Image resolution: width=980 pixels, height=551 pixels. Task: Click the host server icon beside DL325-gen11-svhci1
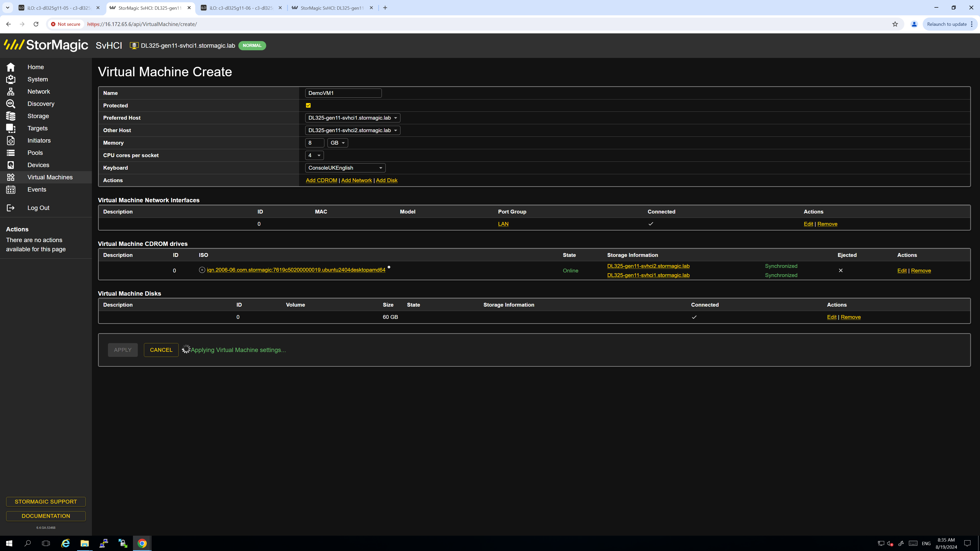134,46
